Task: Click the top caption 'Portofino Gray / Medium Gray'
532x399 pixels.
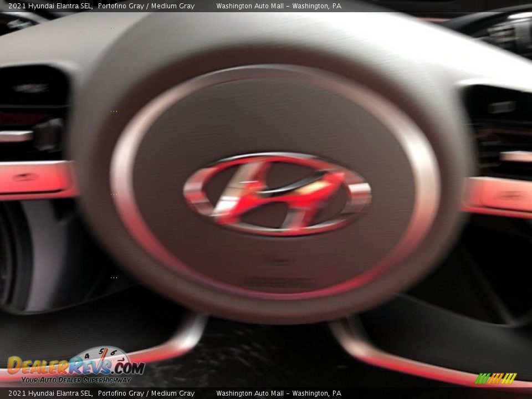Action: click(x=146, y=6)
